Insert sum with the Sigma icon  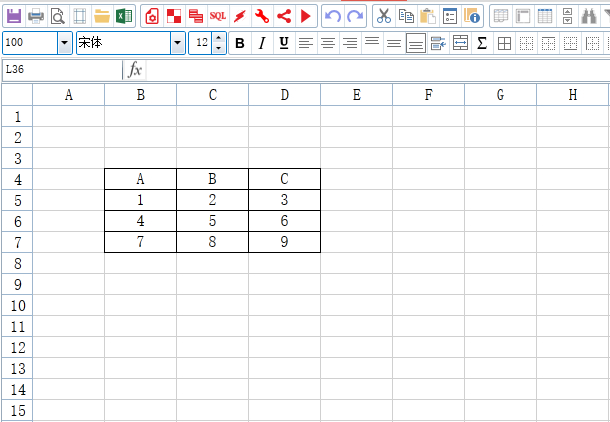(482, 43)
